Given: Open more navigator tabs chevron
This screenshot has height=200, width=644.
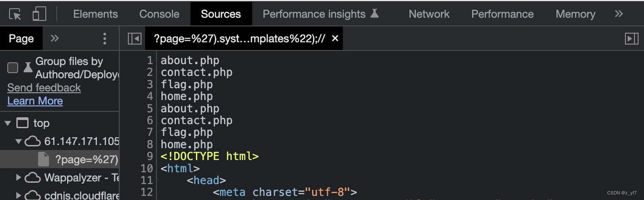Looking at the screenshot, I should pyautogui.click(x=55, y=39).
